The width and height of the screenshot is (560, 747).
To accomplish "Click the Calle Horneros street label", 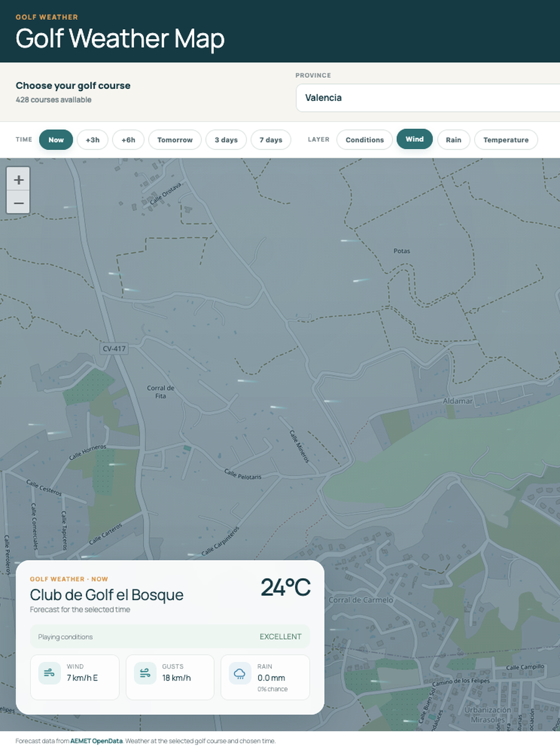I will (x=88, y=452).
